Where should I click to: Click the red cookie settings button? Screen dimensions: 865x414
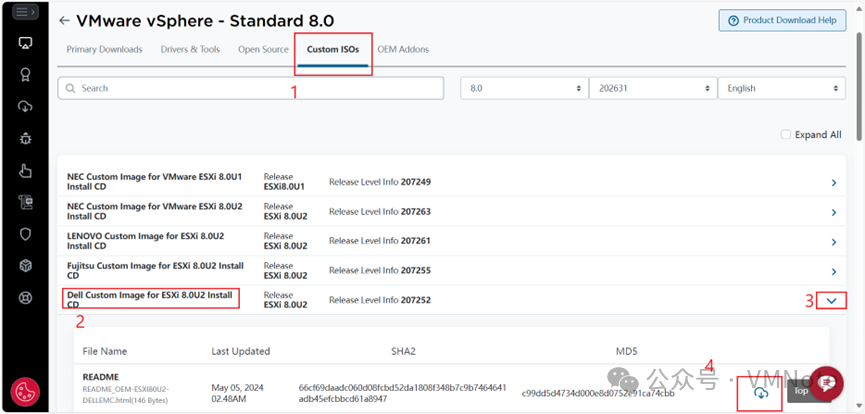(x=25, y=392)
